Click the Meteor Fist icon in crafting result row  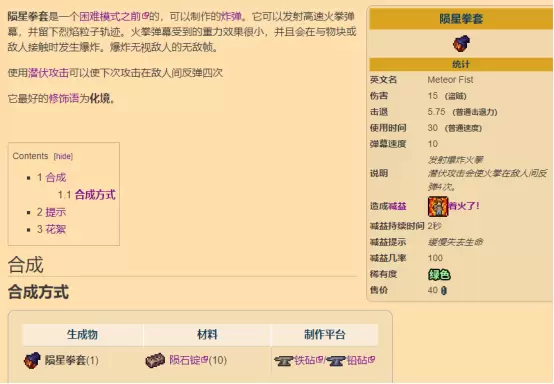(32, 360)
